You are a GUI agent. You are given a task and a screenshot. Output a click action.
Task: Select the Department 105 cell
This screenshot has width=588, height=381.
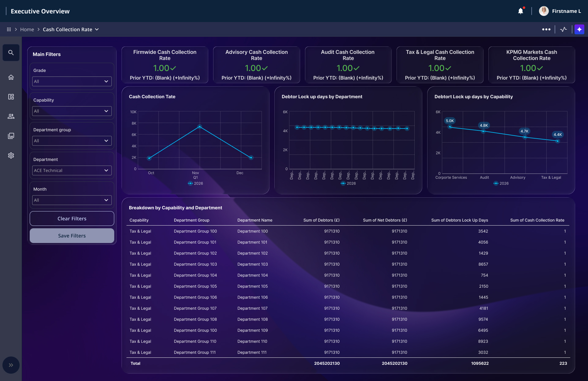[253, 286]
